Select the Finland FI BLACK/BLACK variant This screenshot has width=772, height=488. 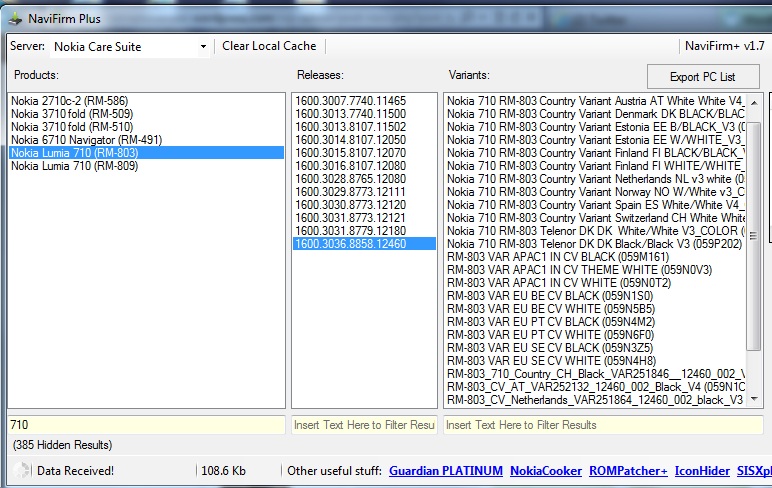coord(596,153)
